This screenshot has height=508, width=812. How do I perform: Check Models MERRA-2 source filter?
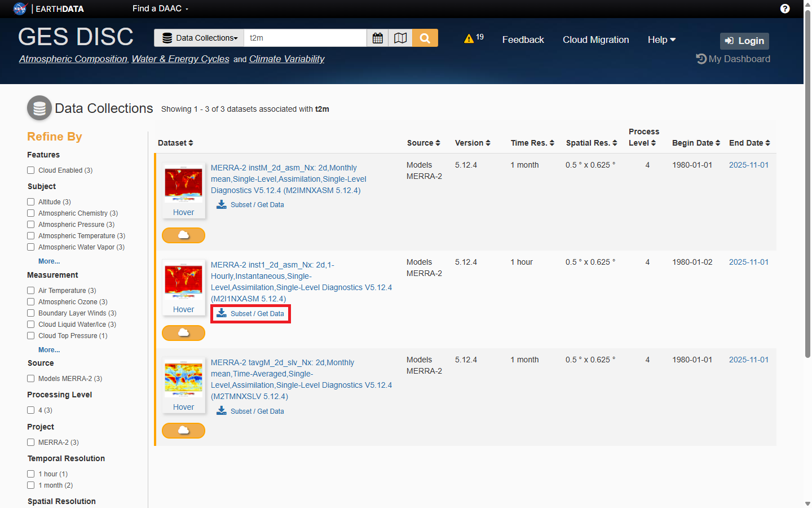(31, 378)
